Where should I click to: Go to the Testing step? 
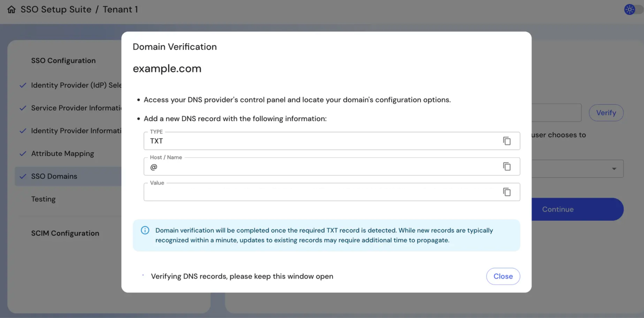point(43,199)
